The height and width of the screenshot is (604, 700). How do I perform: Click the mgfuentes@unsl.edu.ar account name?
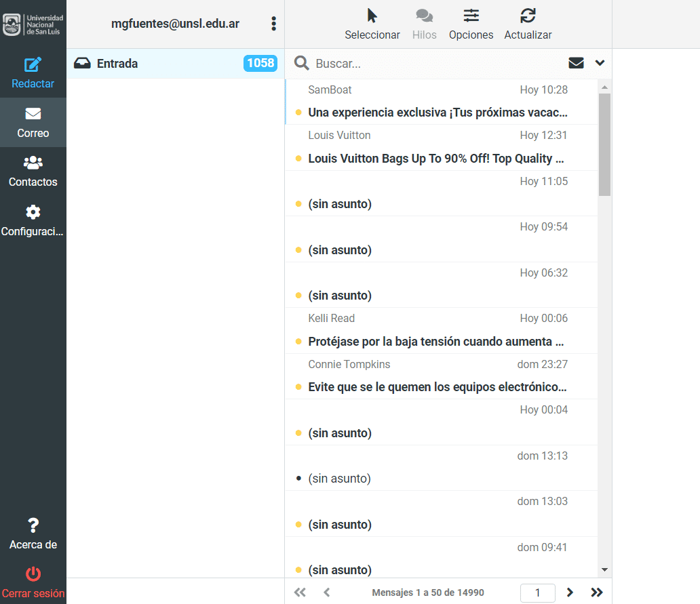pos(175,24)
